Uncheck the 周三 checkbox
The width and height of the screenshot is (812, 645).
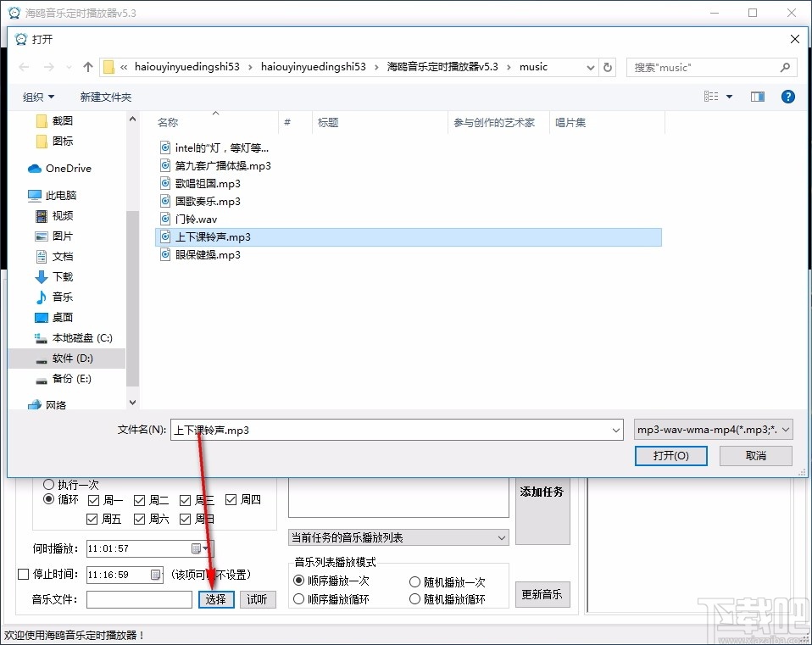184,499
